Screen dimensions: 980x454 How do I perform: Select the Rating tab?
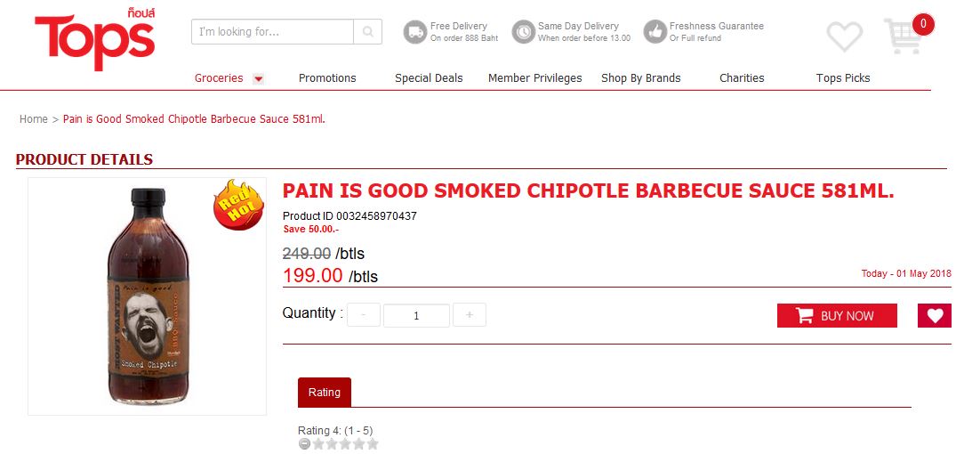coord(325,392)
